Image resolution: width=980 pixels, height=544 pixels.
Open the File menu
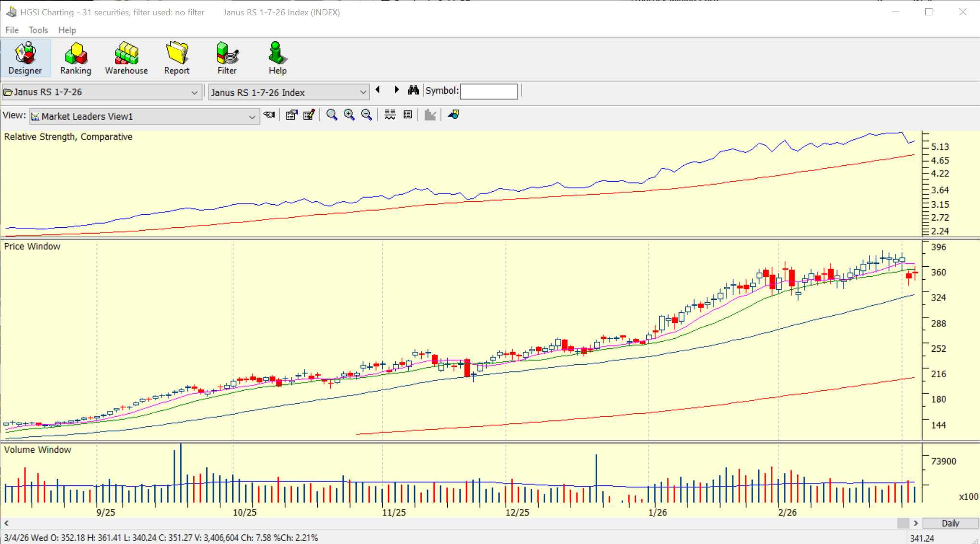(x=12, y=30)
